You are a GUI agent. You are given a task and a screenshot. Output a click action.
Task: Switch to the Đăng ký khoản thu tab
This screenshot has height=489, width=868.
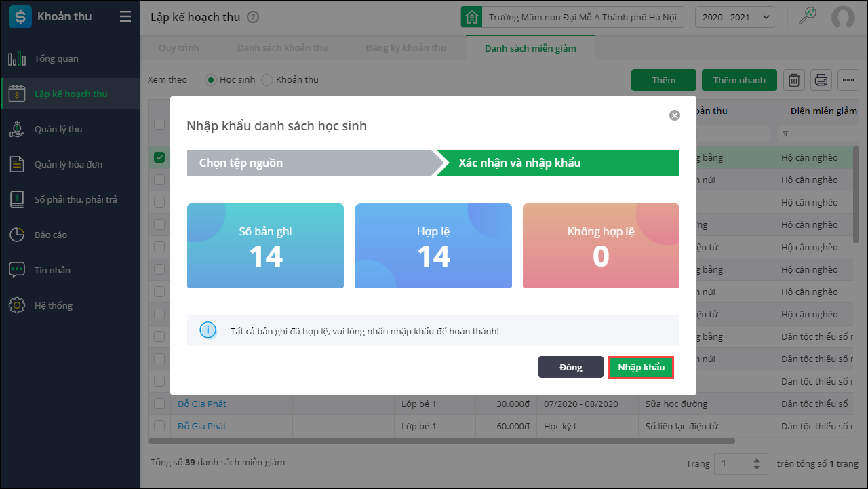(406, 48)
